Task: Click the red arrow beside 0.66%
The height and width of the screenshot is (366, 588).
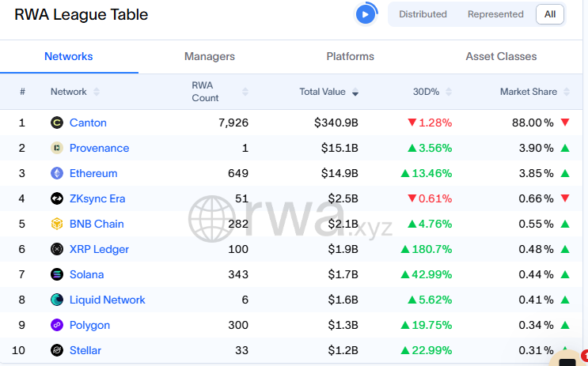Action: 565,198
